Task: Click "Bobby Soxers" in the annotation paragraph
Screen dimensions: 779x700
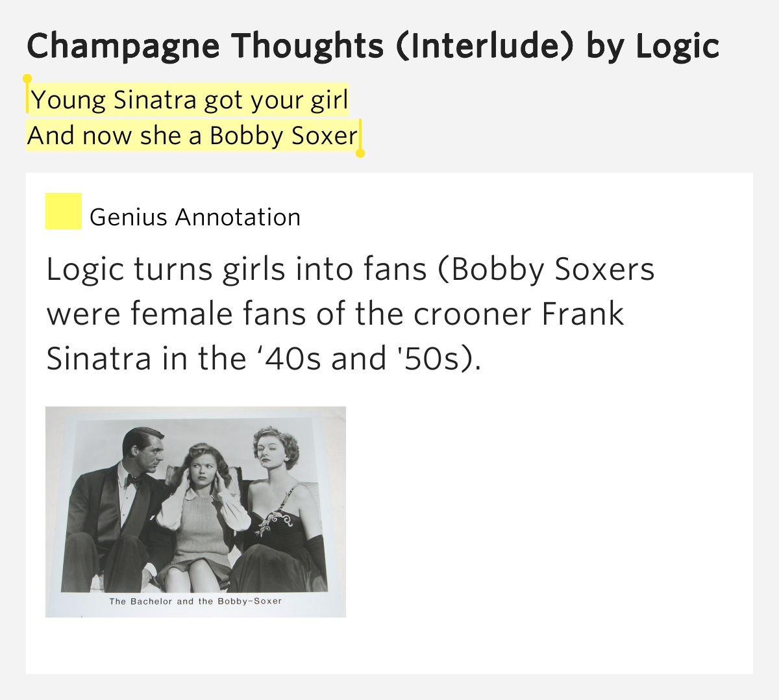Action: point(553,269)
